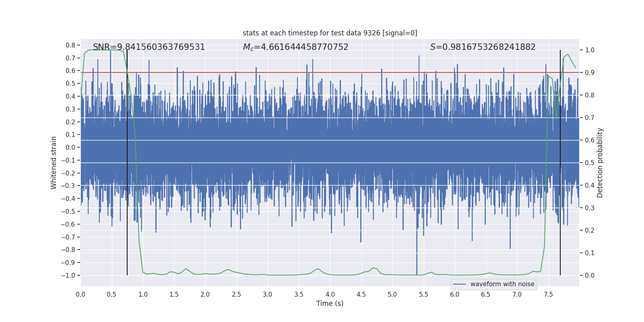
Task: Click the SNR value annotation
Action: point(149,47)
